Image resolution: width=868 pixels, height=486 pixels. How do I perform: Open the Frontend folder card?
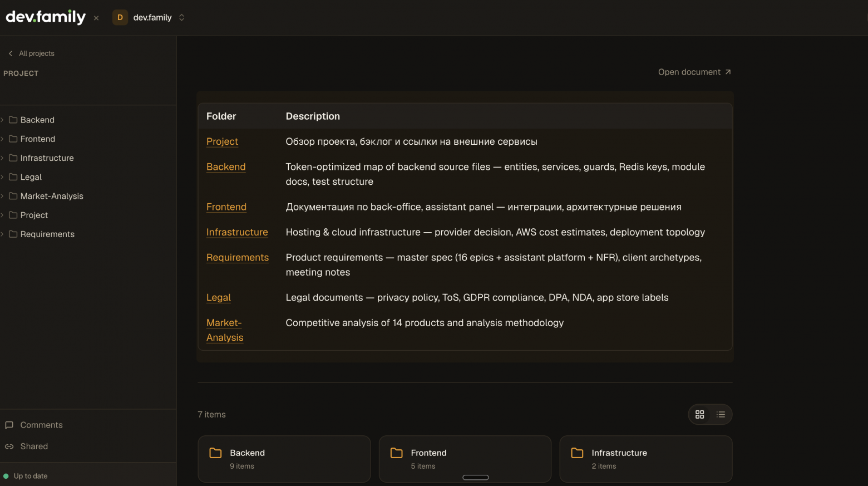pos(465,459)
